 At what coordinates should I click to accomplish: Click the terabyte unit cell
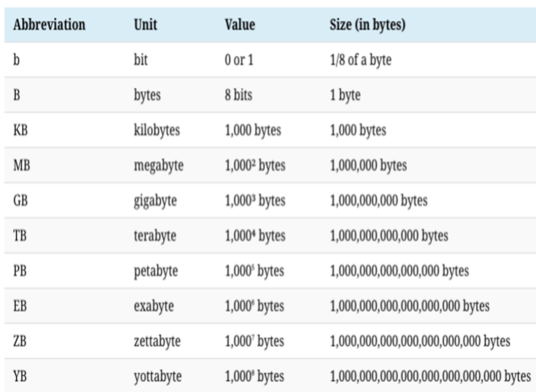155,236
